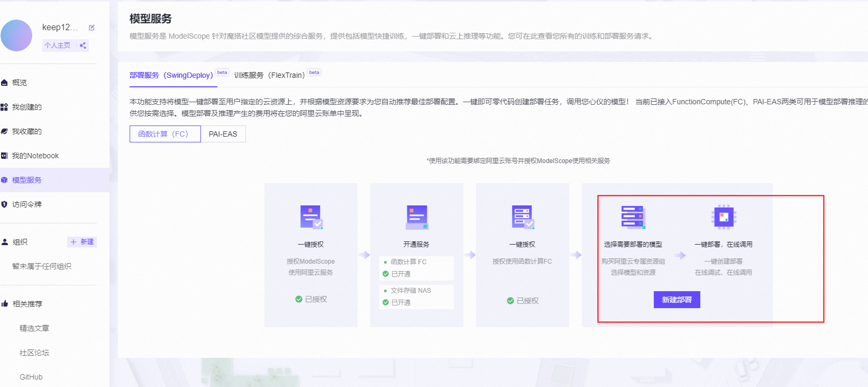868x387 pixels.
Task: Open the 个人主页 personal homepage link
Action: point(57,46)
